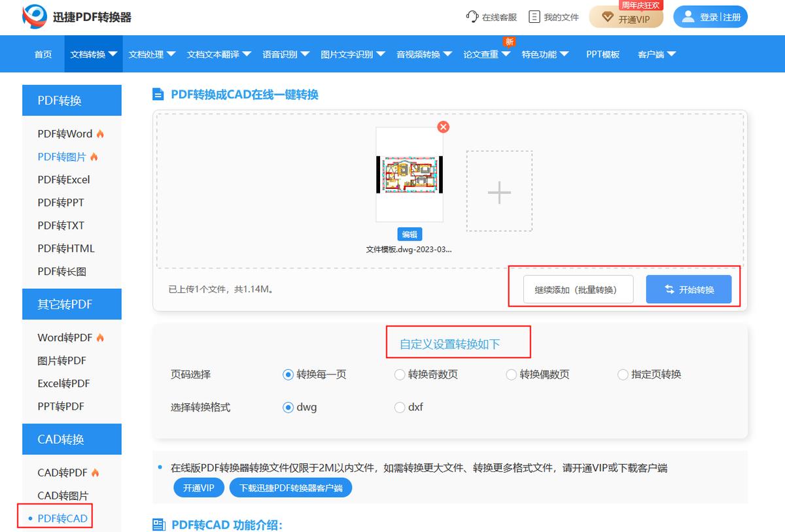Click 编辑 below the file thumbnail
Viewport: 785px width, 532px height.
click(410, 233)
